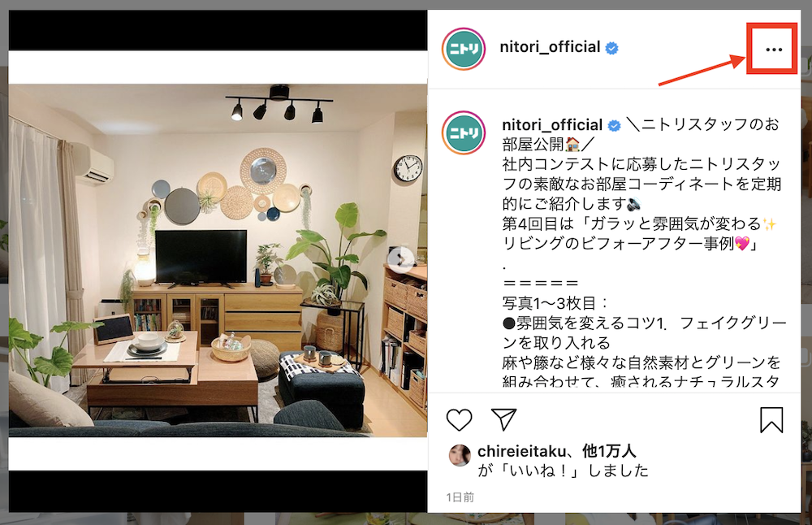Open nitori_official username in the caption

(x=552, y=125)
